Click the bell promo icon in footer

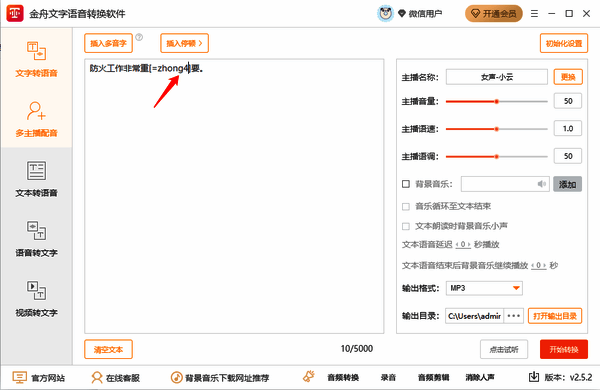(309, 377)
